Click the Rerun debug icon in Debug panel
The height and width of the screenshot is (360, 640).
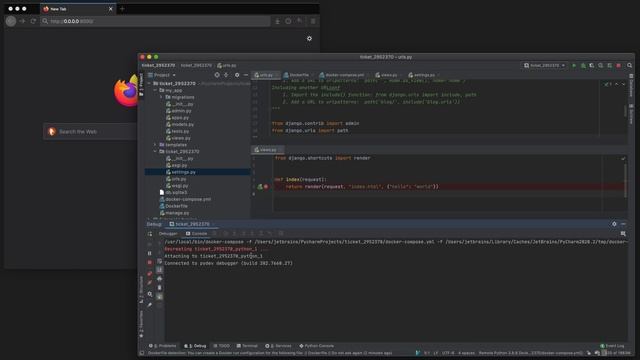coord(150,234)
